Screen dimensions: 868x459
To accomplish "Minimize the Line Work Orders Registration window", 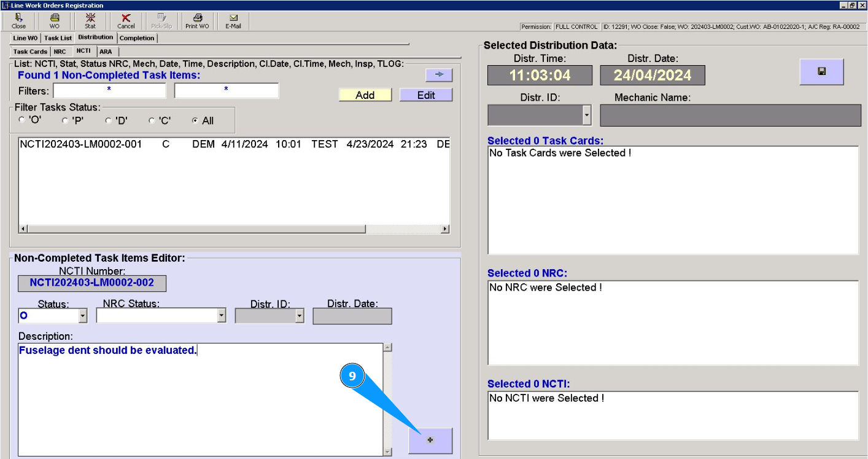I will (x=843, y=5).
